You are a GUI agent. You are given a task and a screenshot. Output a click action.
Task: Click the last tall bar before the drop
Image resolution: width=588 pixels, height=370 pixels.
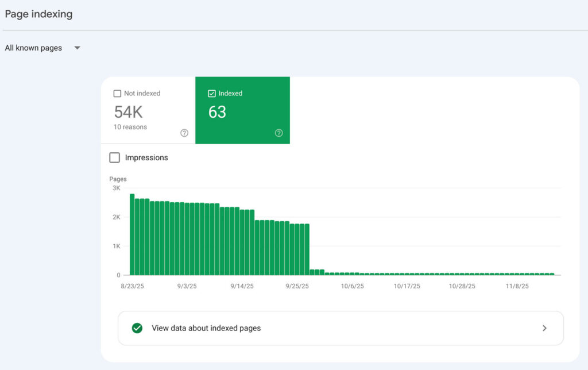click(307, 250)
